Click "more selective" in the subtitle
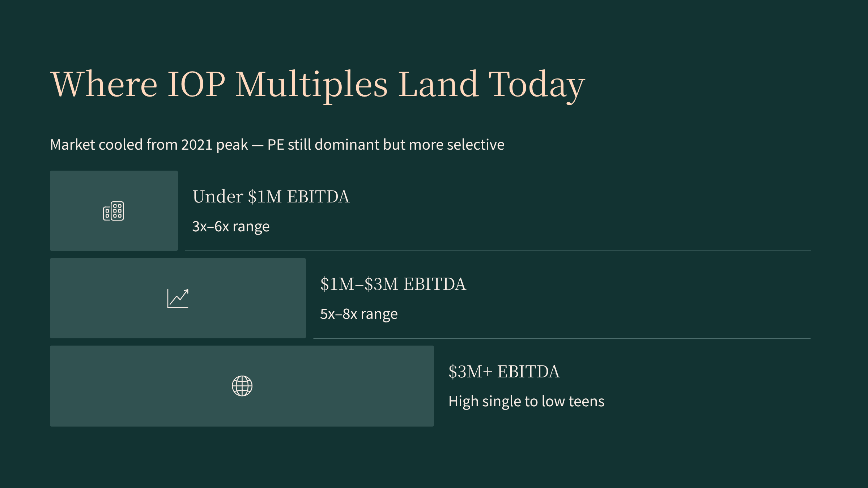This screenshot has height=488, width=868. (456, 145)
